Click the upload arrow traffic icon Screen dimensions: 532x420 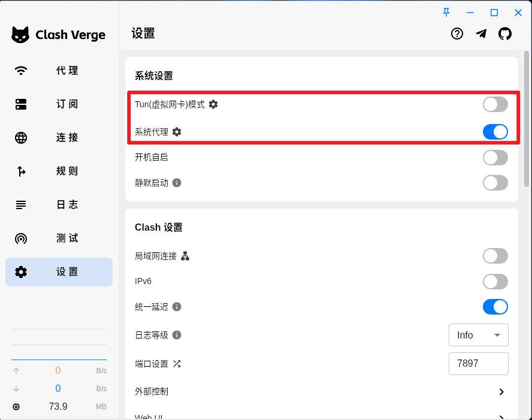tap(16, 371)
